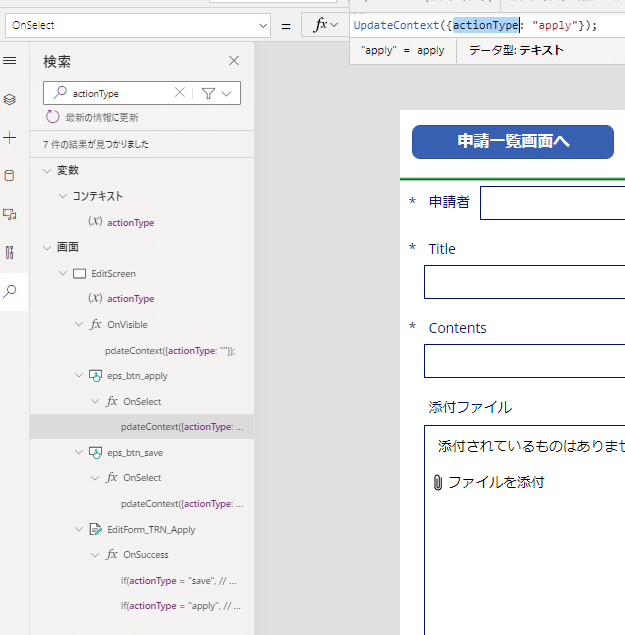Image resolution: width=625 pixels, height=635 pixels.
Task: Select the If(actionType = "save" result
Action: (178, 581)
